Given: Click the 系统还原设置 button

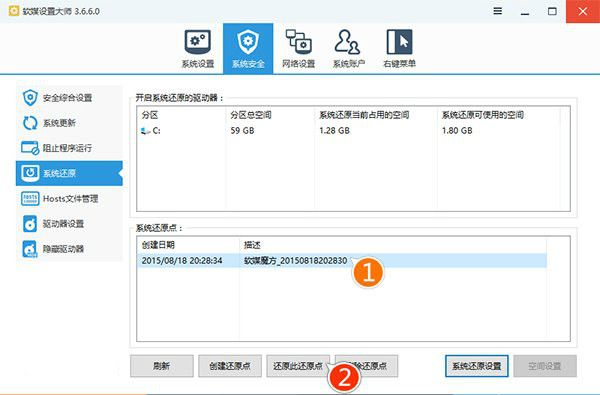Looking at the screenshot, I should click(x=477, y=366).
